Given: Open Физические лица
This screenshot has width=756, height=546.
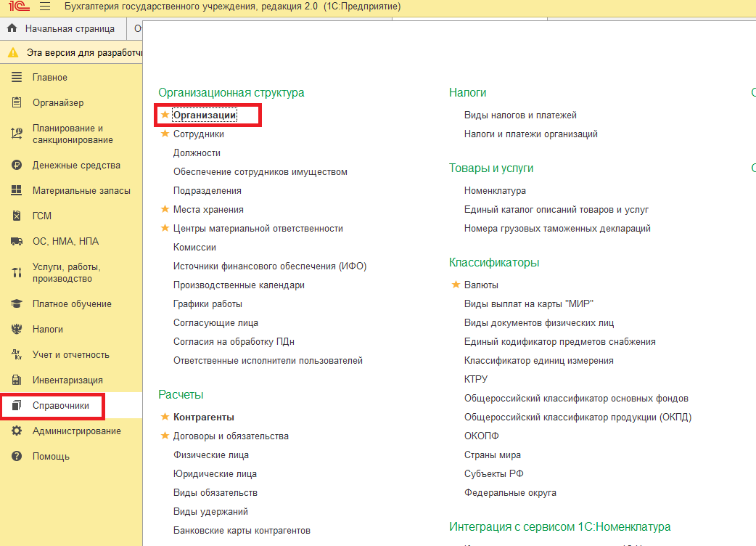Looking at the screenshot, I should [x=211, y=455].
